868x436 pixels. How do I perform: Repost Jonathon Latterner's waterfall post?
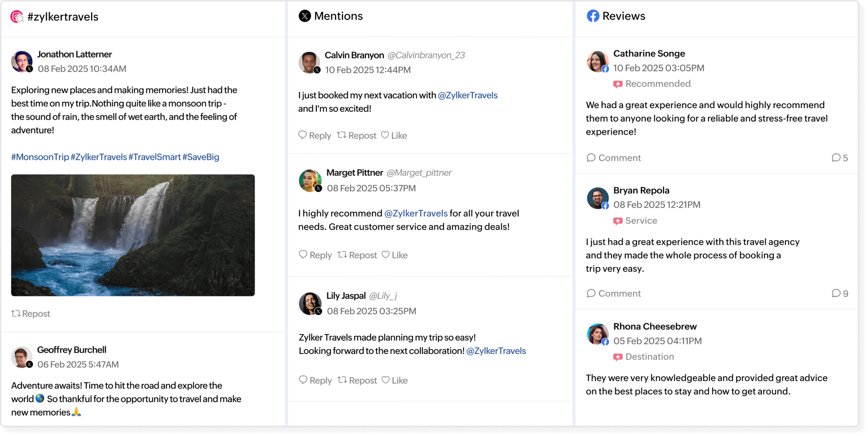click(30, 313)
